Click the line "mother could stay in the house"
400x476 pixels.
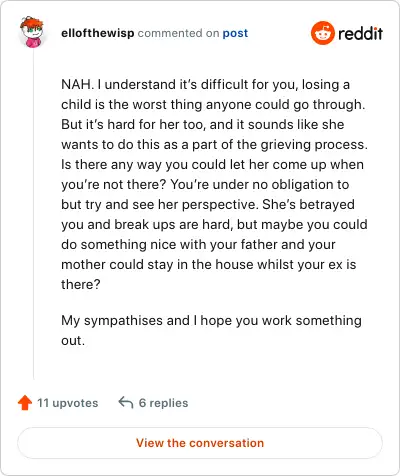point(209,264)
